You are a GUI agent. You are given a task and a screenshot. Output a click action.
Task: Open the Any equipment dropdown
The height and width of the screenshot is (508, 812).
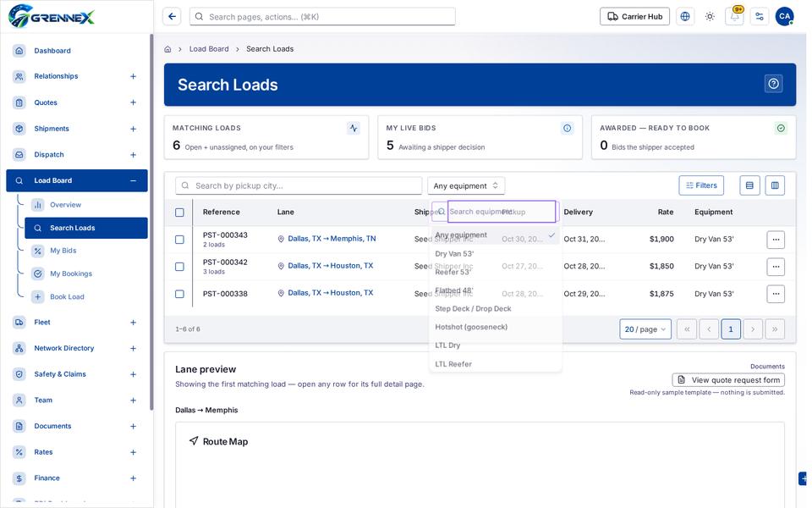click(465, 185)
